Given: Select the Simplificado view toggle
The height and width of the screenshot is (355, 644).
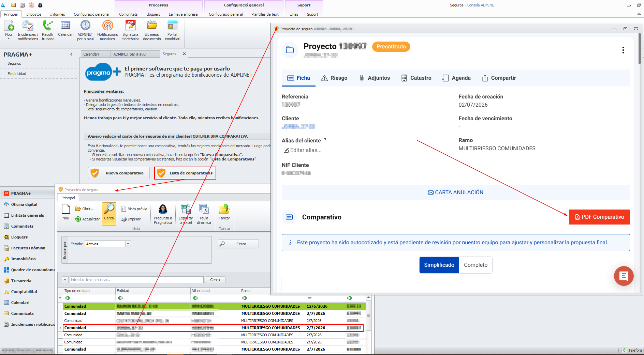Looking at the screenshot, I should (x=439, y=265).
